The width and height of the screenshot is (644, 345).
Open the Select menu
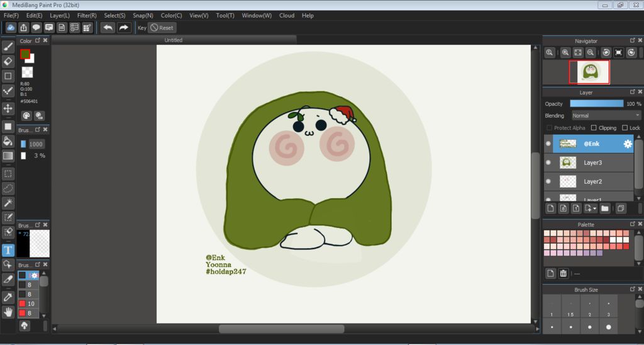[x=114, y=16]
